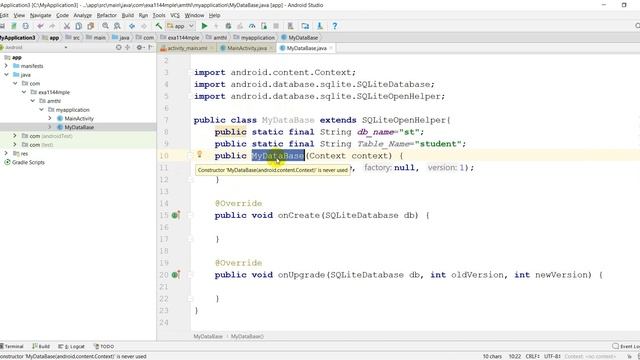
Task: Click the MyDataBase() editor breadcrumb at bottom
Action: pyautogui.click(x=247, y=337)
